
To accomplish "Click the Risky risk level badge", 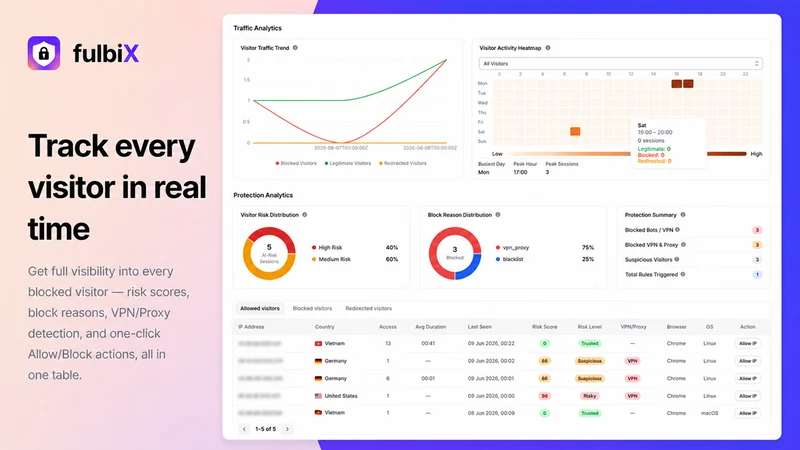I will (x=589, y=395).
